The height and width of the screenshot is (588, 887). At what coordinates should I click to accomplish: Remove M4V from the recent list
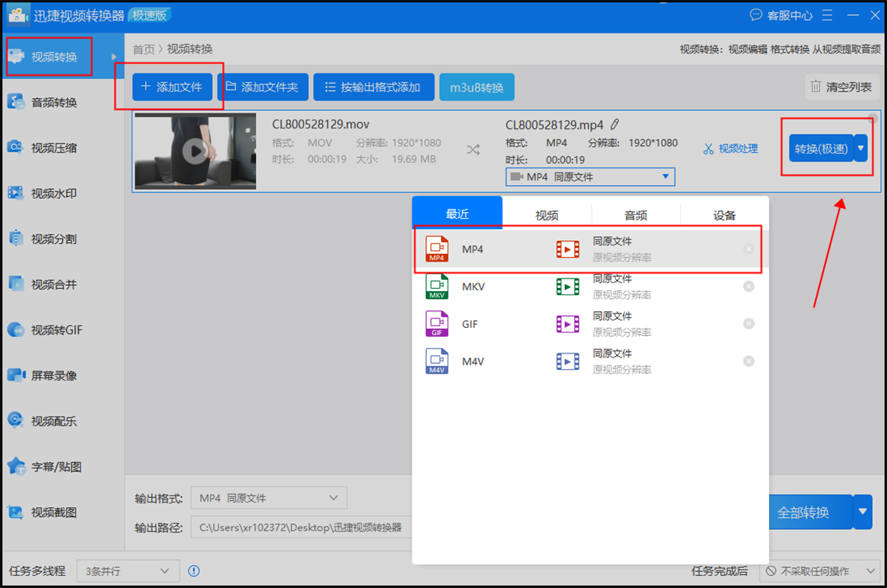[x=748, y=361]
